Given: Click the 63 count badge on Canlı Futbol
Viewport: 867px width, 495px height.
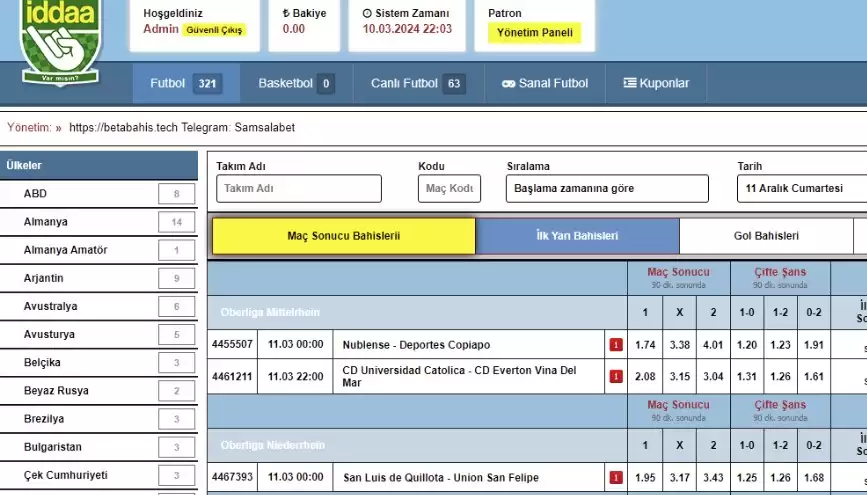Looking at the screenshot, I should pos(454,84).
